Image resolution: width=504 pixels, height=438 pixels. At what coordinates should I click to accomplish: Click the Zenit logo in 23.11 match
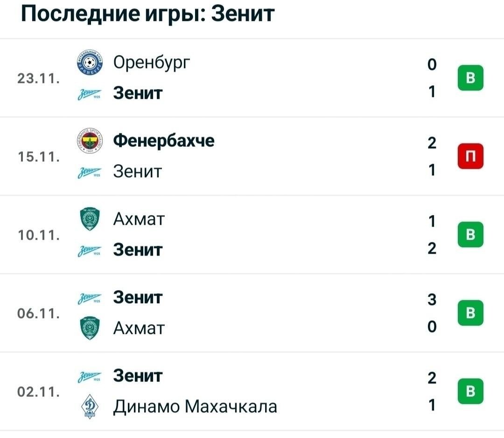tap(89, 94)
